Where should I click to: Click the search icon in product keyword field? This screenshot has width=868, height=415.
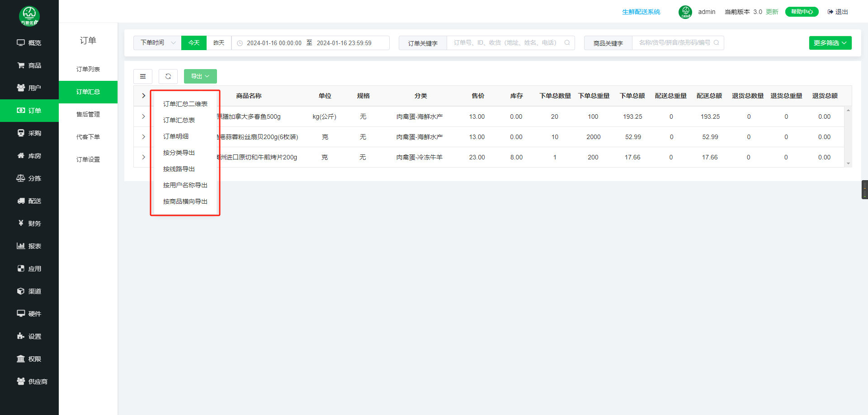pyautogui.click(x=716, y=43)
